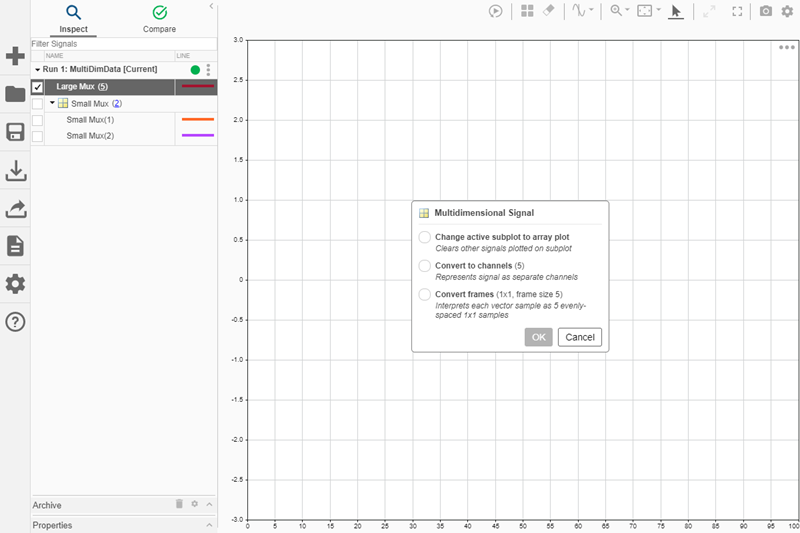
Task: Click the Export share-arrow icon
Action: (16, 209)
